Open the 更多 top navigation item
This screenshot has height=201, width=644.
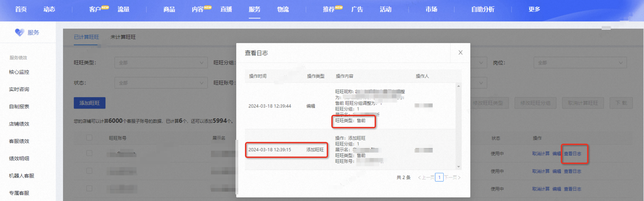[x=534, y=9]
